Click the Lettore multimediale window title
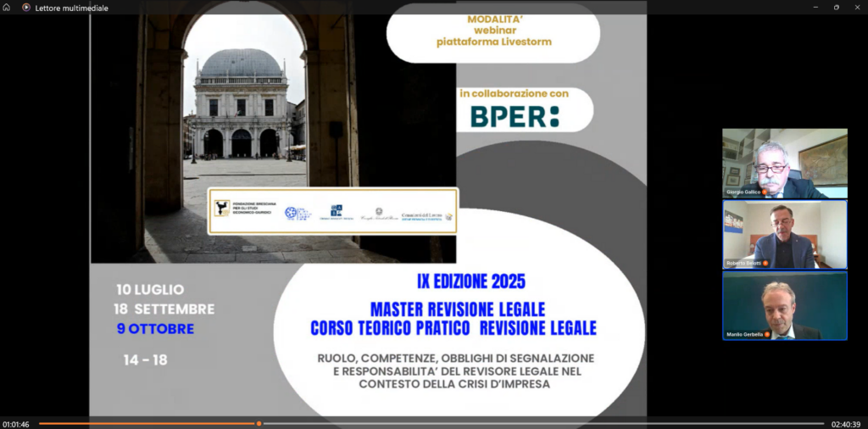 [x=72, y=8]
